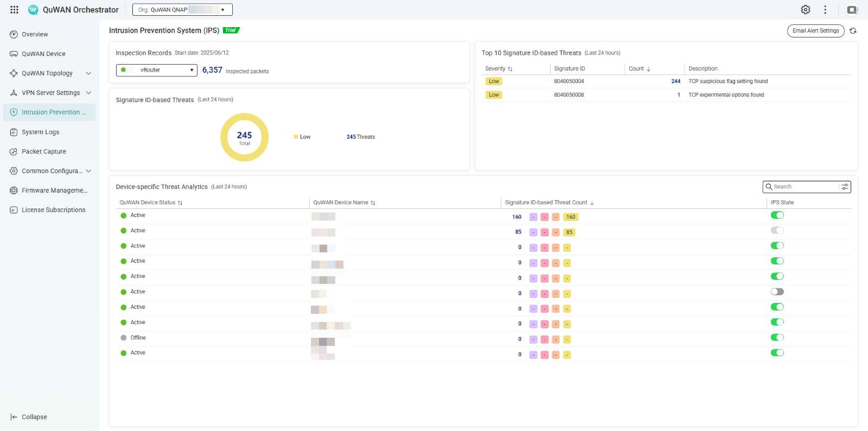This screenshot has height=431, width=868.
Task: Click the purple severity badge in 160 row
Action: (533, 217)
